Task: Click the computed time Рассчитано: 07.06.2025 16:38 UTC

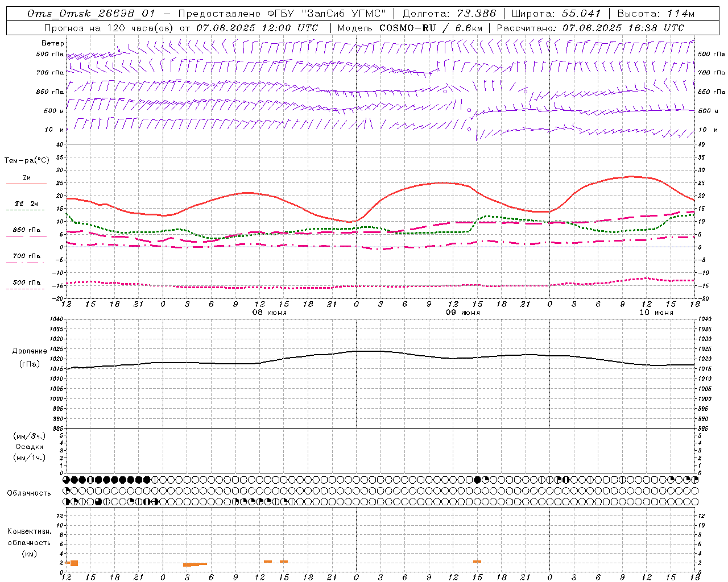Action: pos(590,28)
